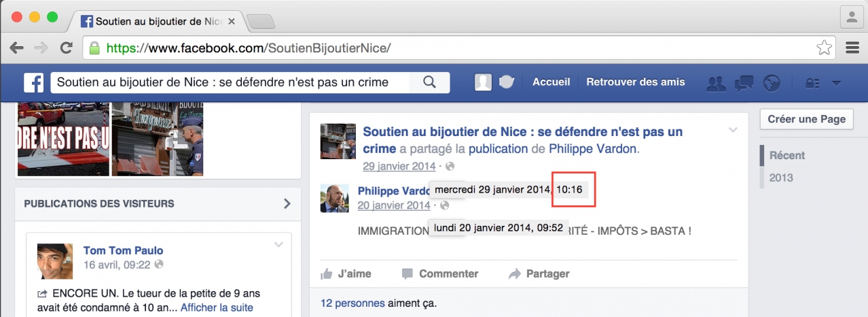Open Tom Tom Paulo's profile picture
Screen dimensions: 868x317
point(55,261)
